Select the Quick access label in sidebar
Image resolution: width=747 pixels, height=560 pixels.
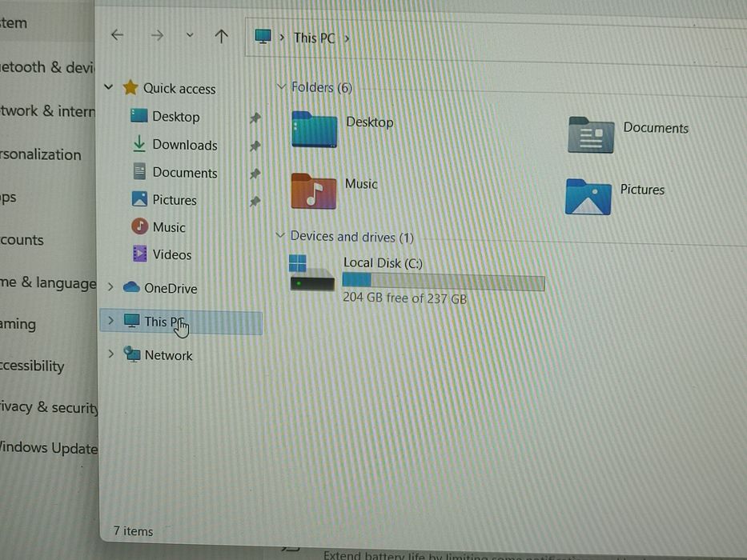pos(179,89)
